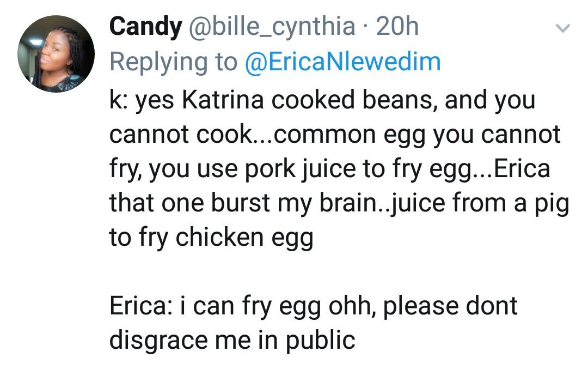Expand the tweet options chevron

pyautogui.click(x=562, y=28)
